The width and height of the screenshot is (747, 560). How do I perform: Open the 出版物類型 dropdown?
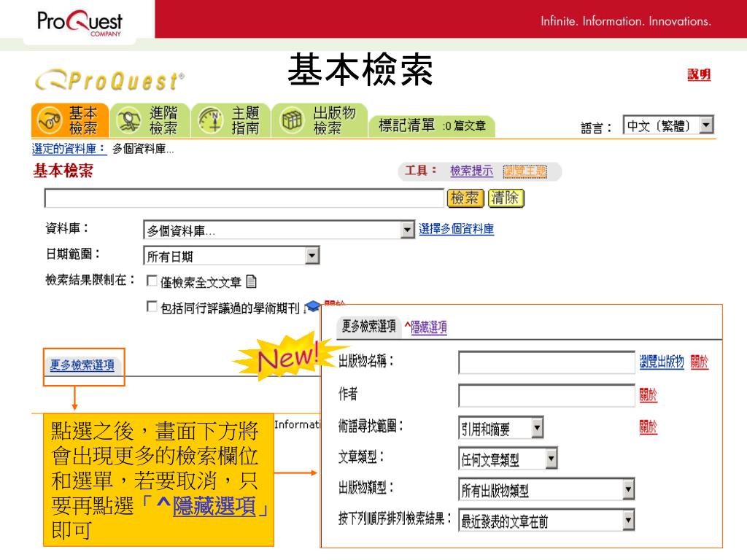point(546,489)
